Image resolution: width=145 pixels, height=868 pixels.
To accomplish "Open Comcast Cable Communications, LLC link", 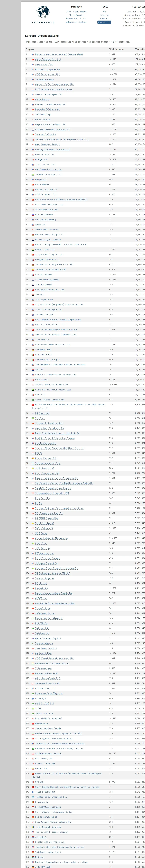I will click(54, 85).
